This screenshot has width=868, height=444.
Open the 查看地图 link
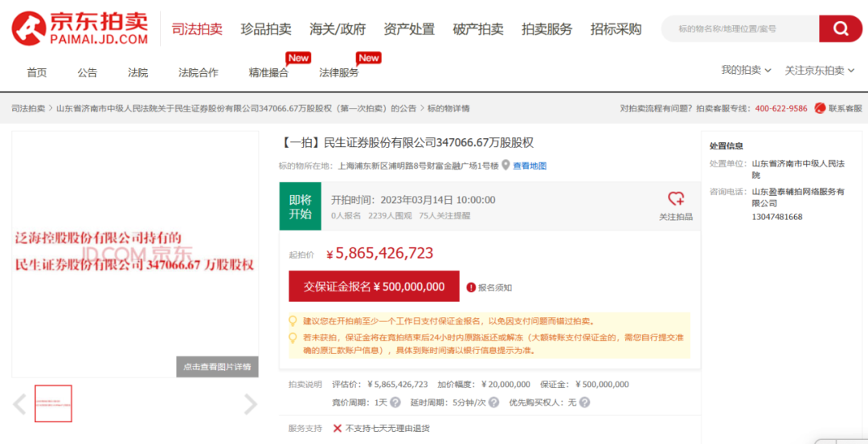pyautogui.click(x=530, y=166)
